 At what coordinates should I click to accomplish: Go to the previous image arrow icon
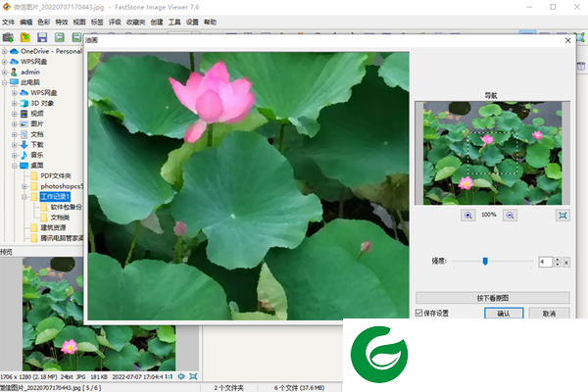click(59, 37)
